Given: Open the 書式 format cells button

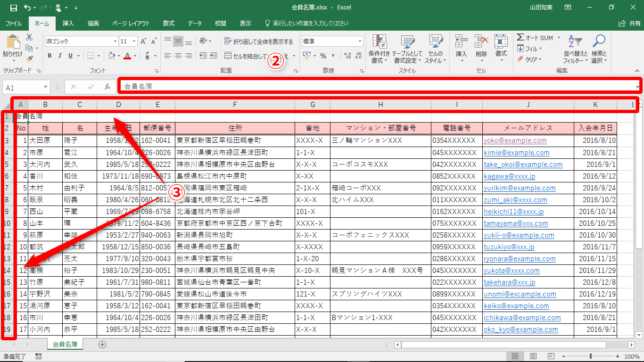Looking at the screenshot, I should pyautogui.click(x=501, y=49).
